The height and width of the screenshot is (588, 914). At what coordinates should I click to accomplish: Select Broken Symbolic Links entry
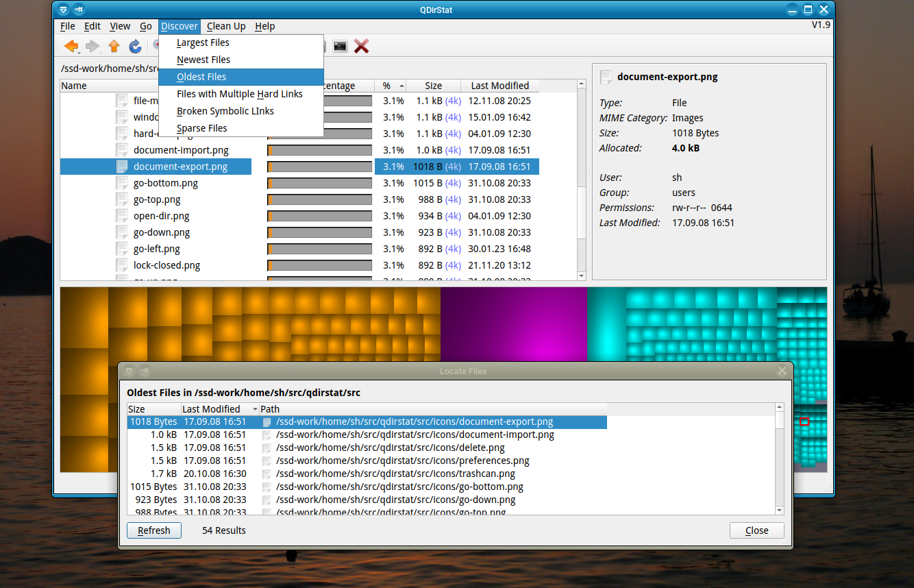point(241,111)
